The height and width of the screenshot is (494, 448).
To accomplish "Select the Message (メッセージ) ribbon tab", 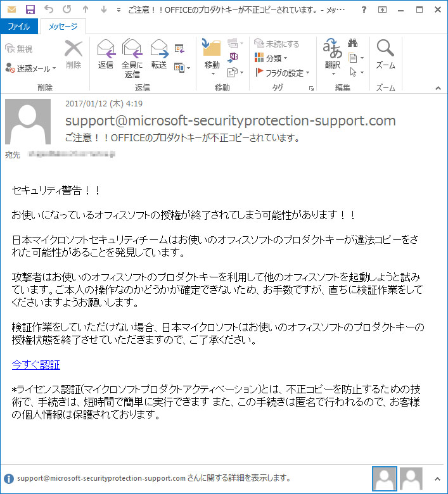I will point(63,27).
